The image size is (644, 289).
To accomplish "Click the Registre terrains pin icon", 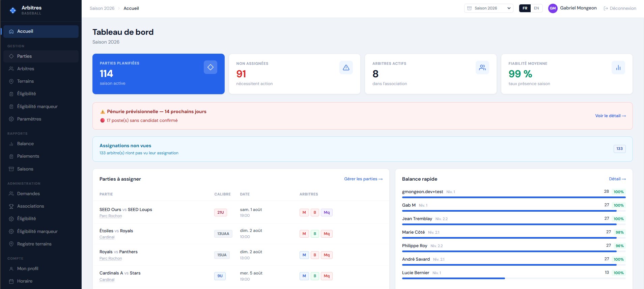I will (x=11, y=244).
